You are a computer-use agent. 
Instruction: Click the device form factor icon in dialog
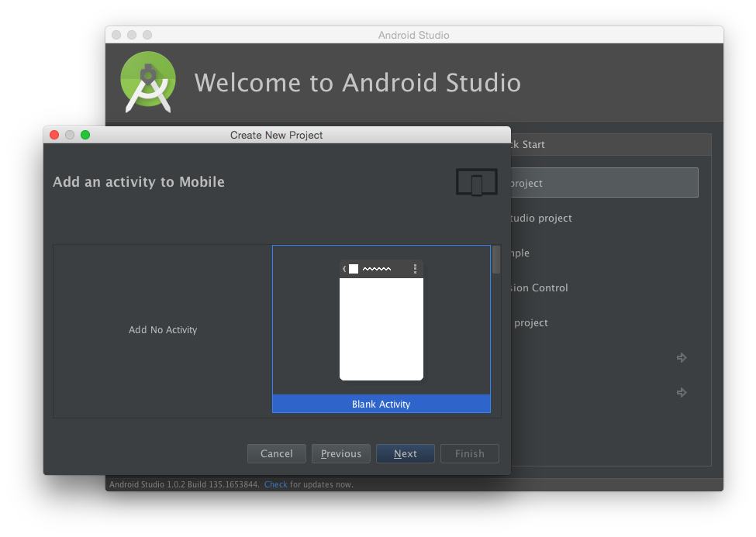point(476,182)
